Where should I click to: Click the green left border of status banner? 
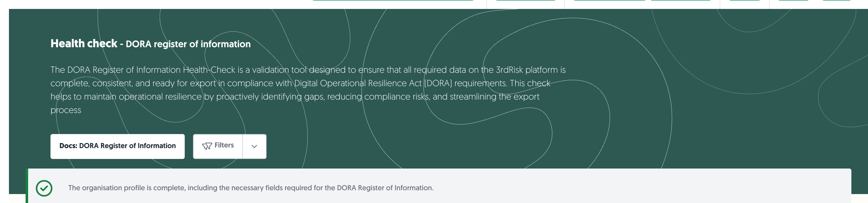[27, 186]
